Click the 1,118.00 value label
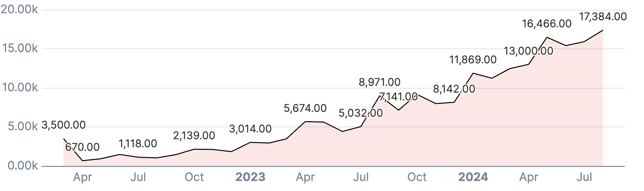The width and height of the screenshot is (644, 191). click(x=138, y=144)
